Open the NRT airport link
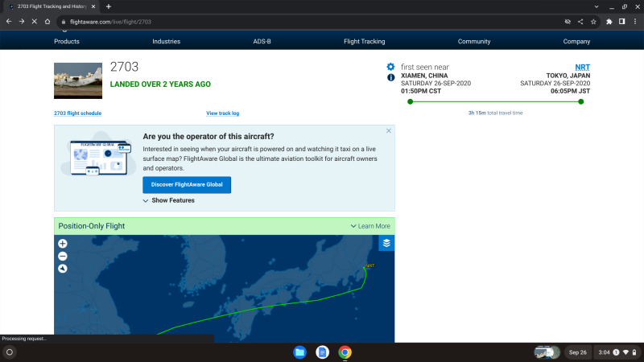 coord(582,67)
